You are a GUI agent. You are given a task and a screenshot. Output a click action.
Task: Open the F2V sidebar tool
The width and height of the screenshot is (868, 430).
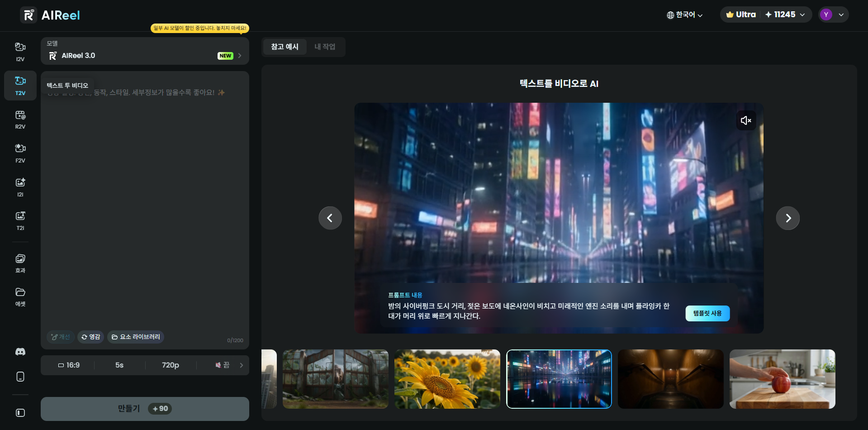coord(20,153)
